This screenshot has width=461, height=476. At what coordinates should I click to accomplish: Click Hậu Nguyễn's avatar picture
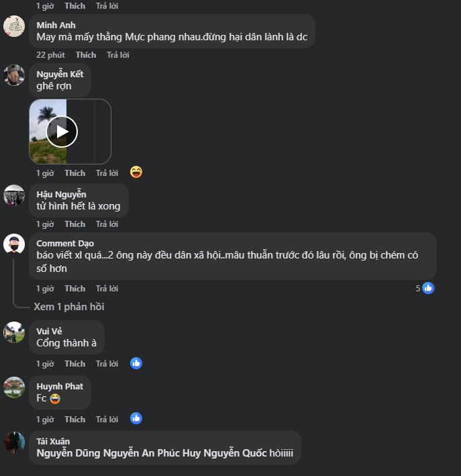[14, 195]
